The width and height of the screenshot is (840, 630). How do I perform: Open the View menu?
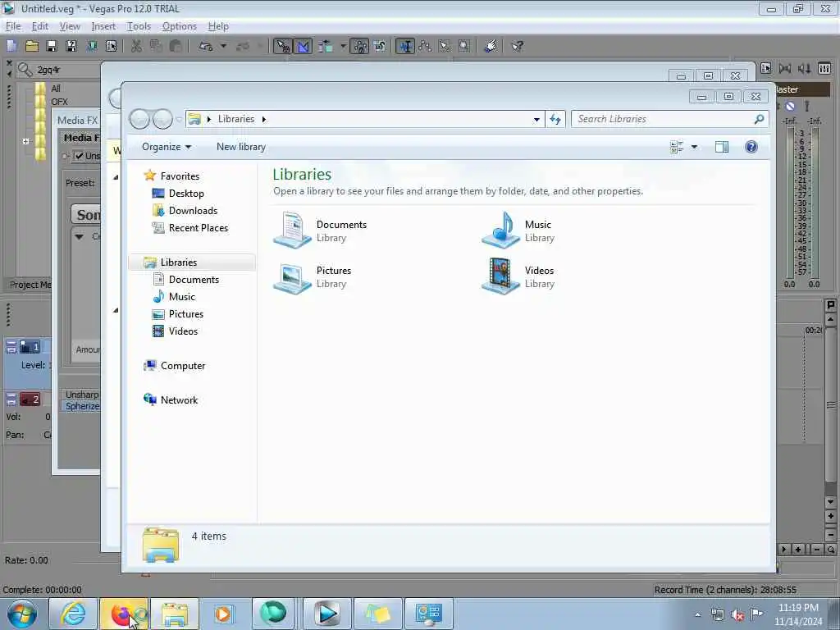point(70,26)
